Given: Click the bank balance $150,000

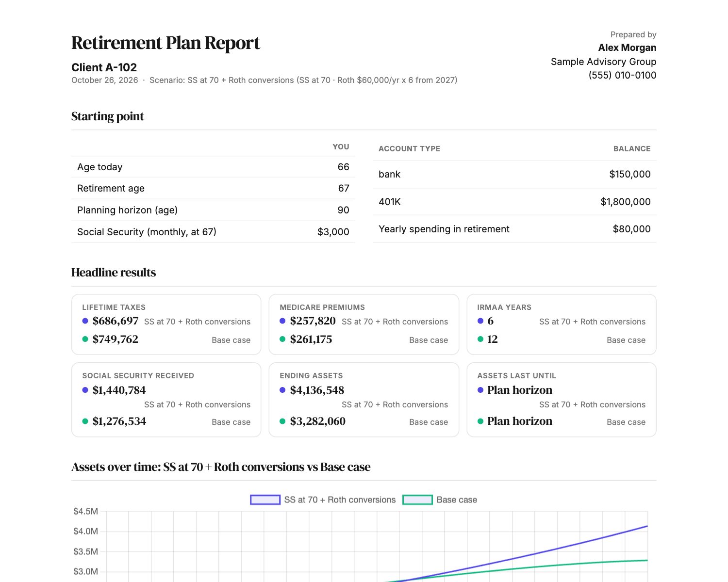Looking at the screenshot, I should 629,174.
